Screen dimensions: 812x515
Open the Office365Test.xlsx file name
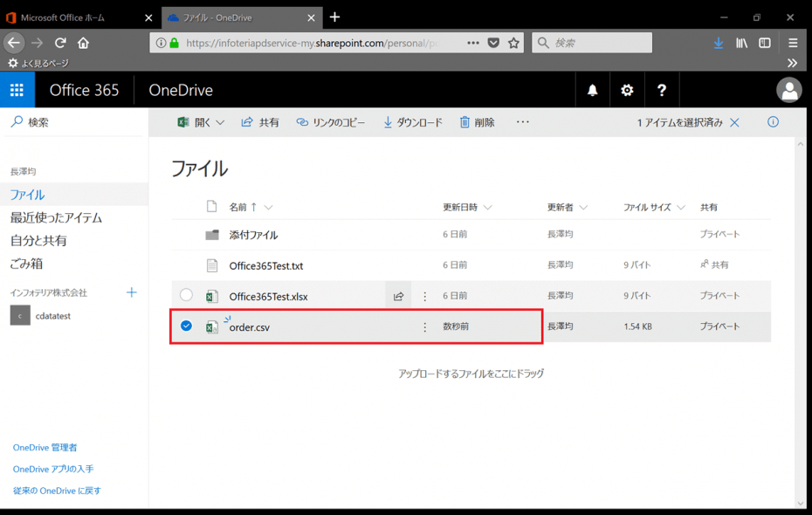point(268,297)
